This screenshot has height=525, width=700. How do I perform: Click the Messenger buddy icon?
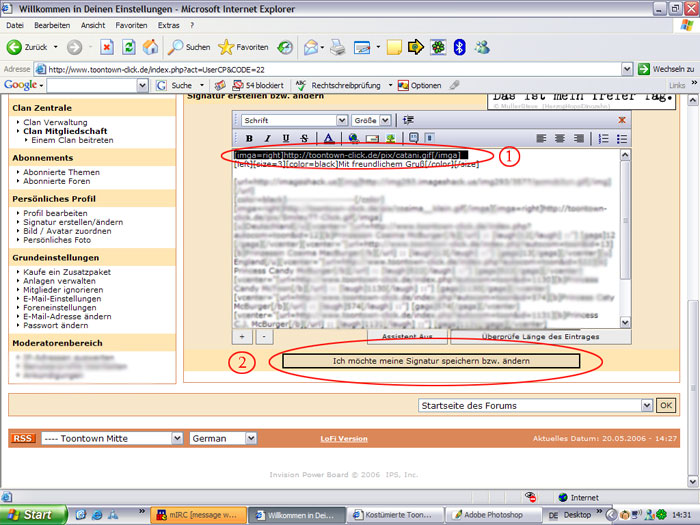tap(482, 47)
